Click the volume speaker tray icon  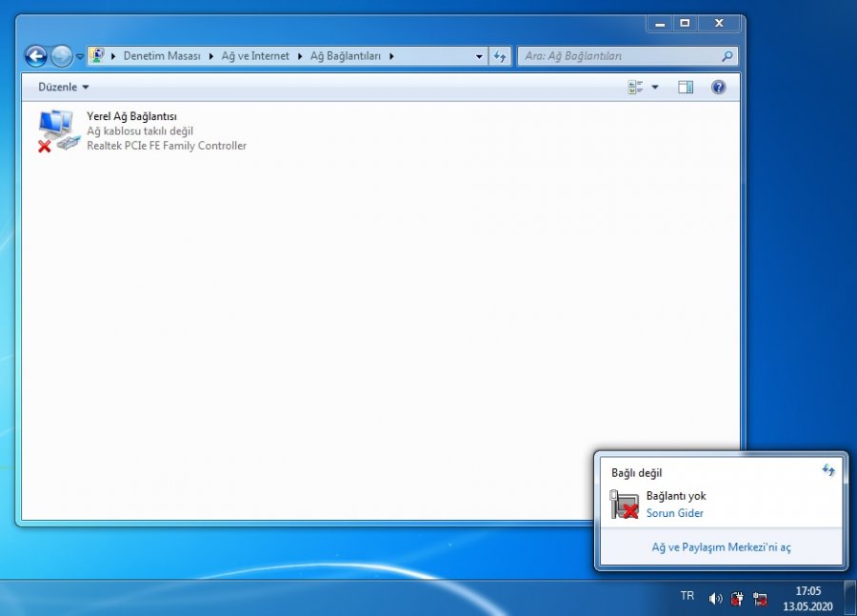pyautogui.click(x=715, y=599)
